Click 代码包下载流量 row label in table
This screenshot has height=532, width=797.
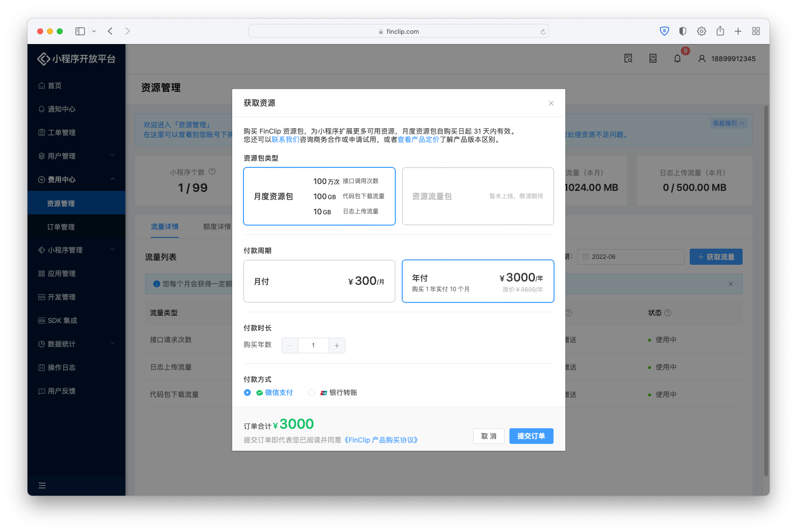coord(174,394)
